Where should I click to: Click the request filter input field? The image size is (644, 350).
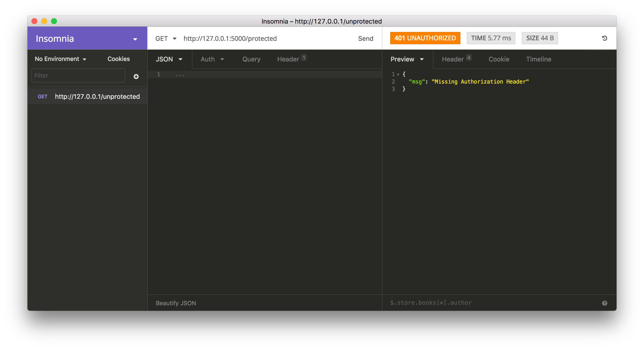[78, 75]
